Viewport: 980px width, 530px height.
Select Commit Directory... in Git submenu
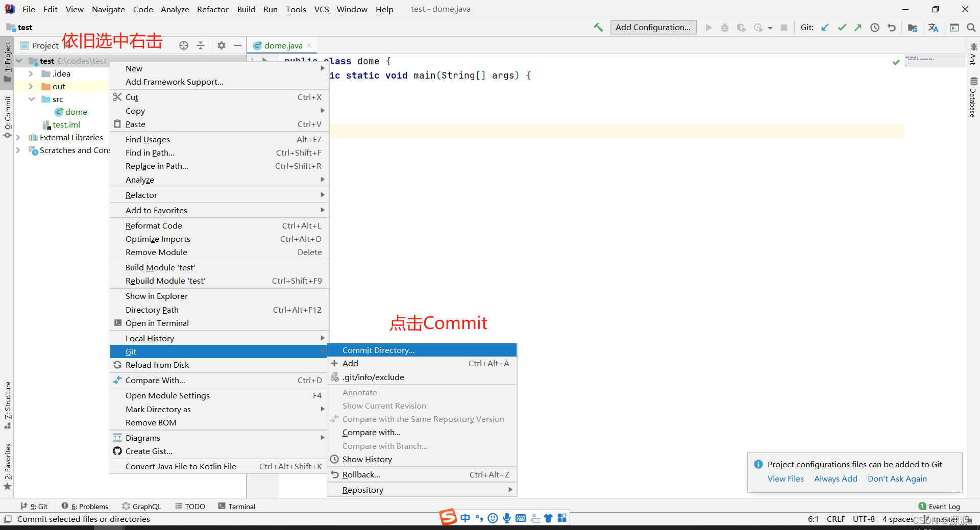(x=422, y=350)
